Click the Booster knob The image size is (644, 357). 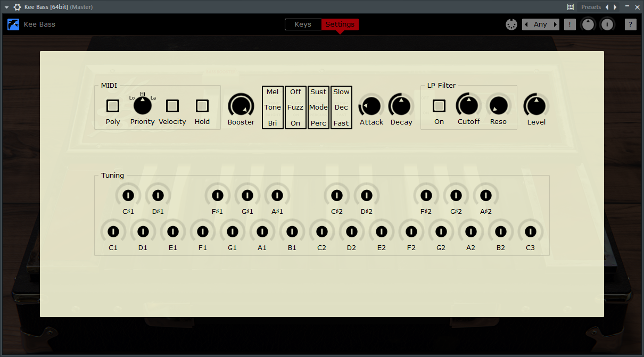241,106
